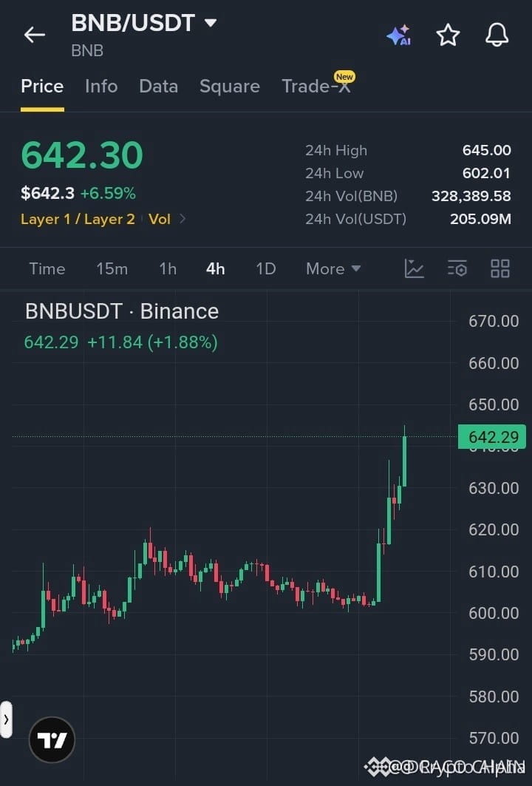Switch to the Square tab
The image size is (532, 786).
[x=230, y=87]
